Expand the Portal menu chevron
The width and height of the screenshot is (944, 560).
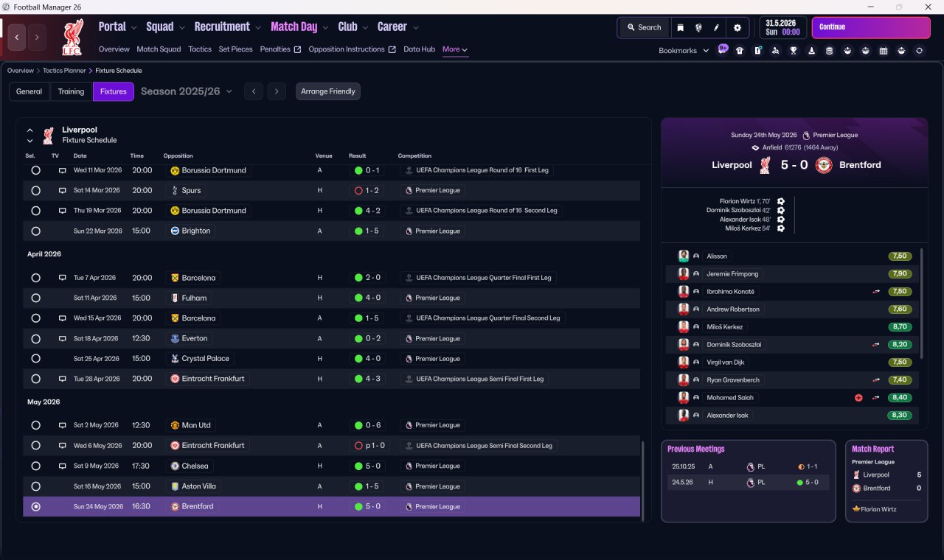click(x=133, y=28)
